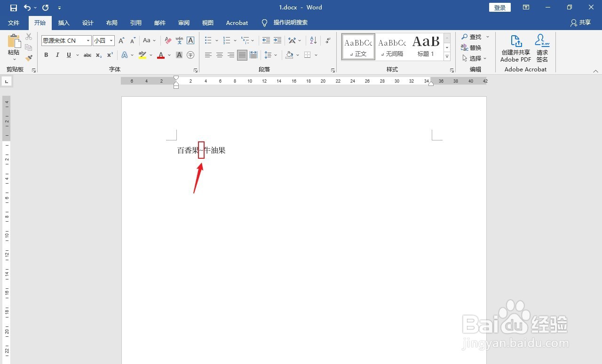Click the Enclose Characters (字) icon
Screen dimensions: 602x364
pos(190,55)
